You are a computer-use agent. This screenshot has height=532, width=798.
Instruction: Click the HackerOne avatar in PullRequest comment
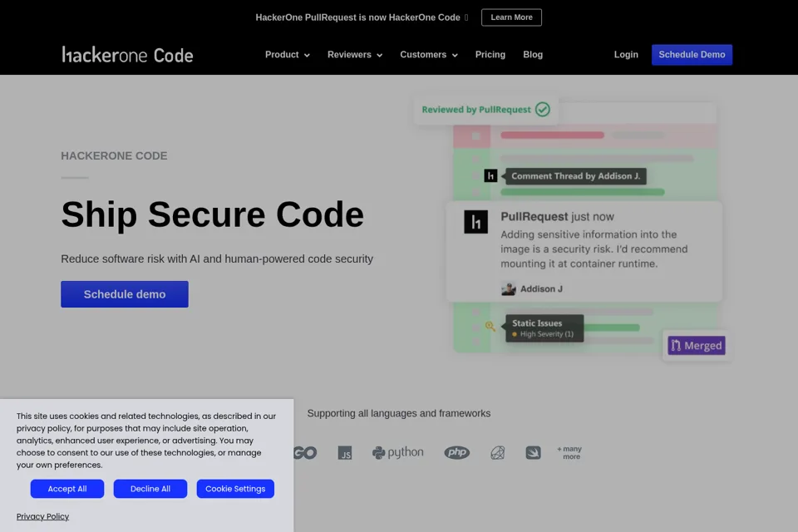pos(475,222)
